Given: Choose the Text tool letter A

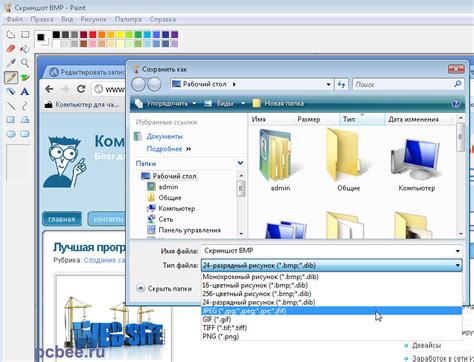Looking at the screenshot, I should [x=25, y=91].
